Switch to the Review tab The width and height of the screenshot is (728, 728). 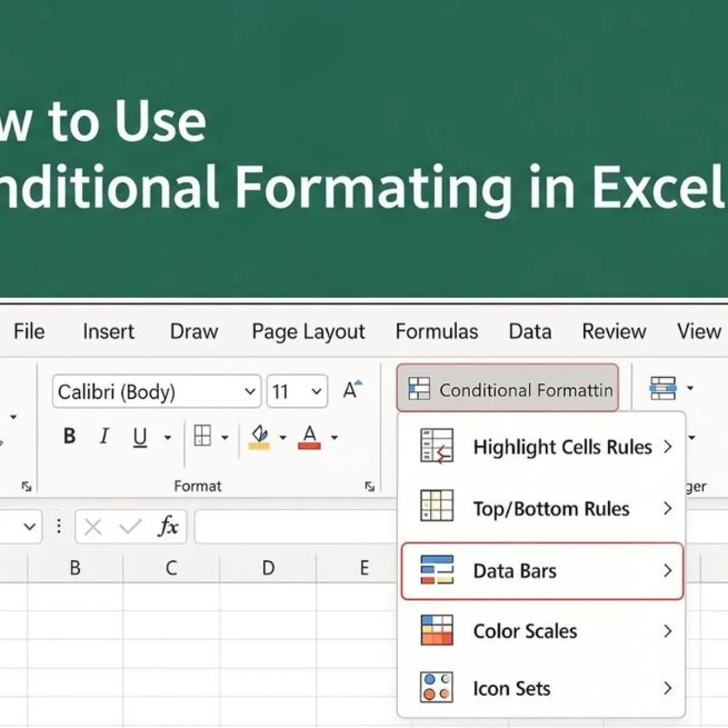[614, 331]
